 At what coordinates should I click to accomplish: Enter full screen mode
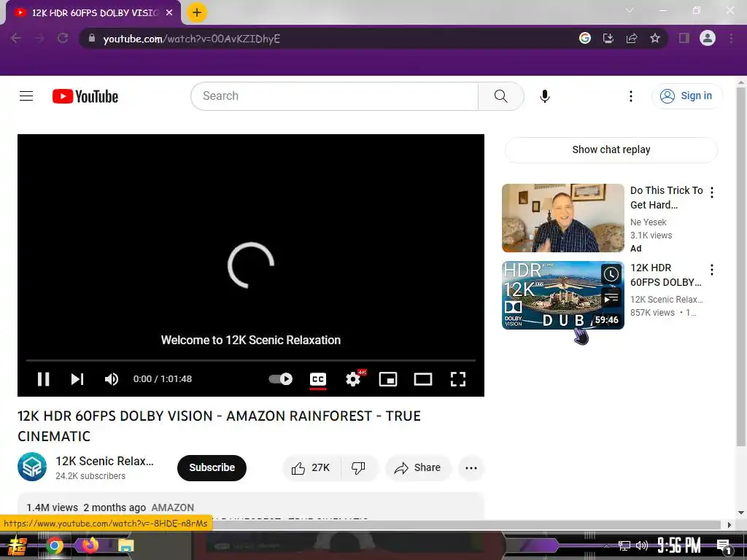pyautogui.click(x=458, y=379)
